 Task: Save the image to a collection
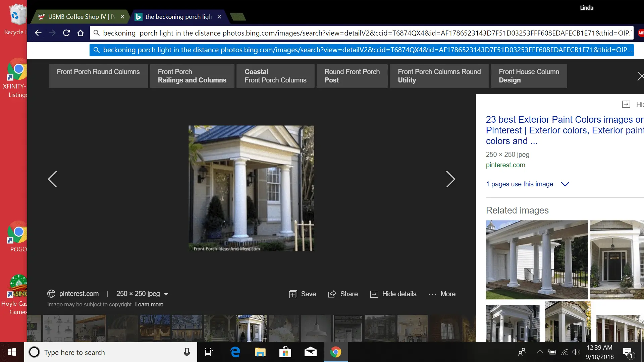coord(303,294)
